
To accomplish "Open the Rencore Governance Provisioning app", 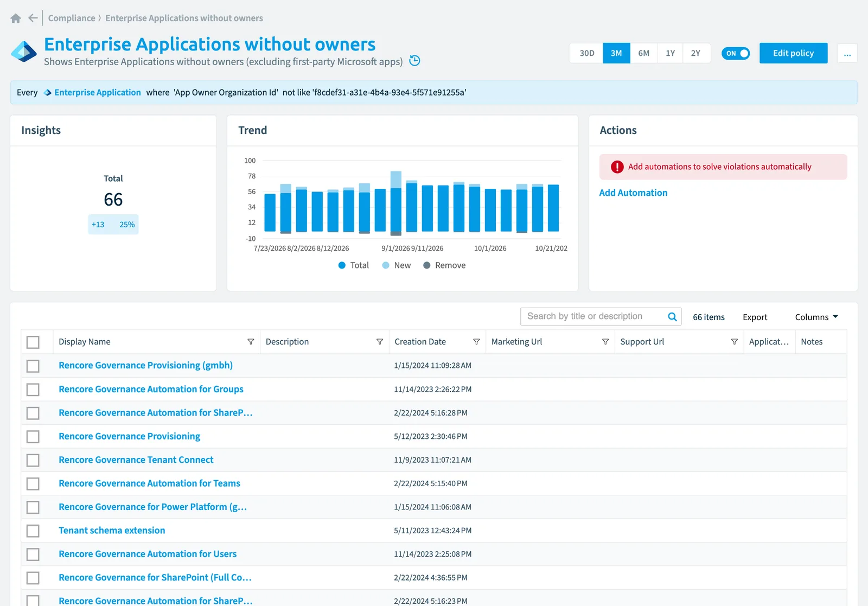I will coord(129,436).
